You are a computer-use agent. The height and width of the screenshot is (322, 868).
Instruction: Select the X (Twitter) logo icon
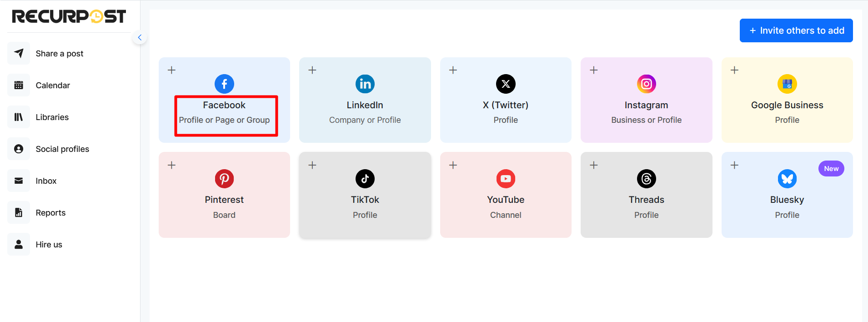pyautogui.click(x=506, y=84)
